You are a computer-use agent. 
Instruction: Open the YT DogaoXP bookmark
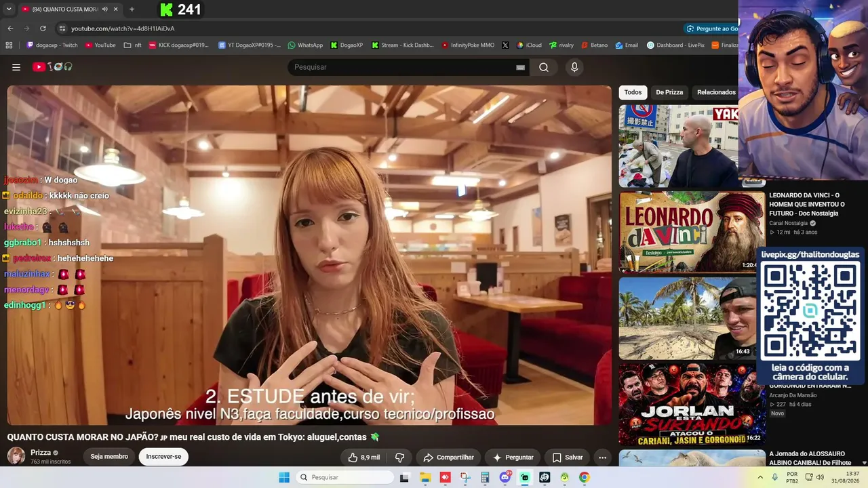pyautogui.click(x=249, y=45)
